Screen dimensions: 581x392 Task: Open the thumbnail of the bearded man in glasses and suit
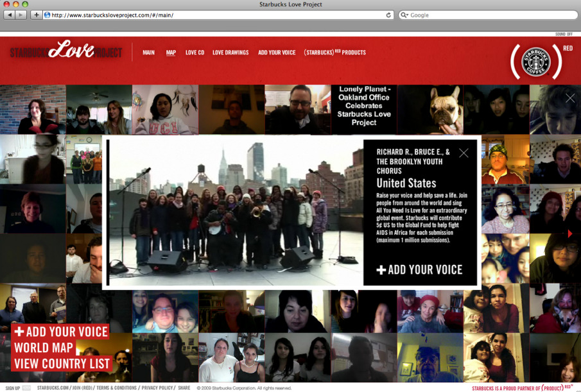click(297, 110)
